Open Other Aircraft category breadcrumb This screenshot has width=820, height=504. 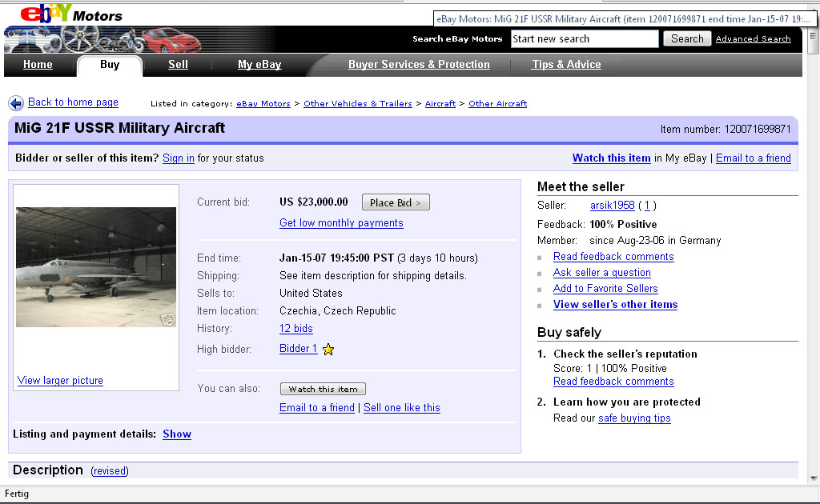click(x=498, y=103)
